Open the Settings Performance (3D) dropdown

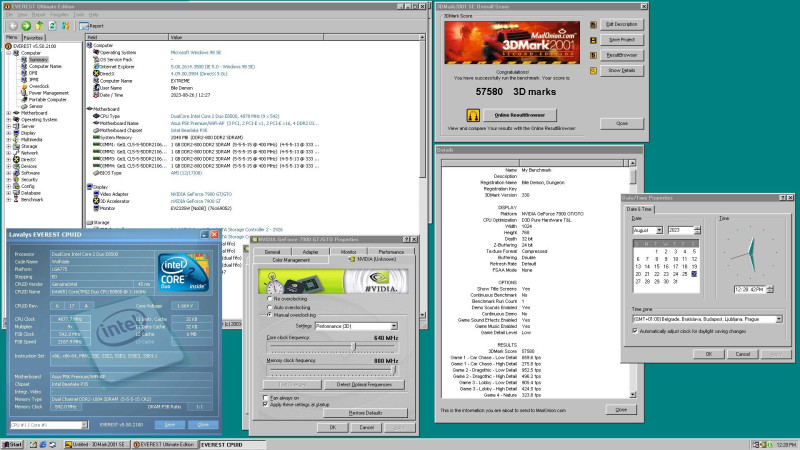(x=394, y=326)
